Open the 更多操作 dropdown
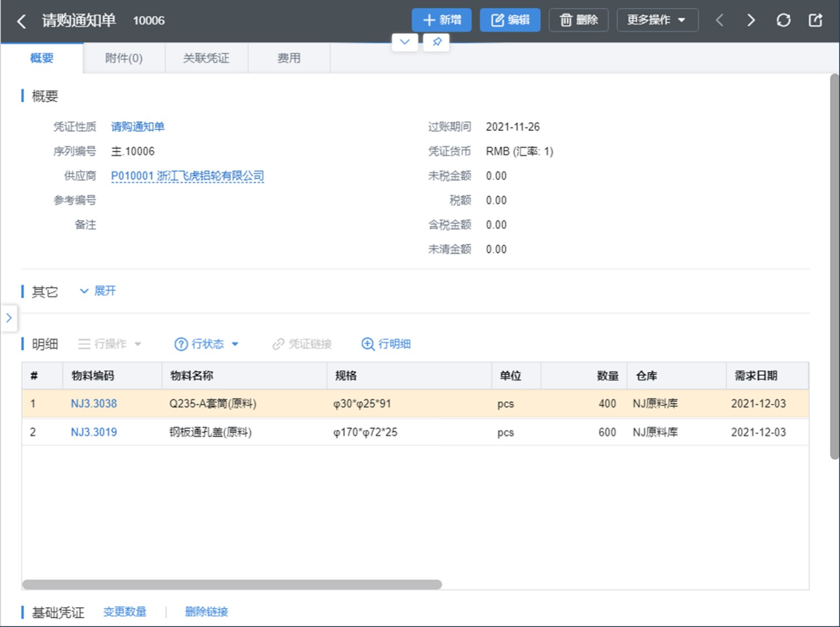 pyautogui.click(x=657, y=20)
